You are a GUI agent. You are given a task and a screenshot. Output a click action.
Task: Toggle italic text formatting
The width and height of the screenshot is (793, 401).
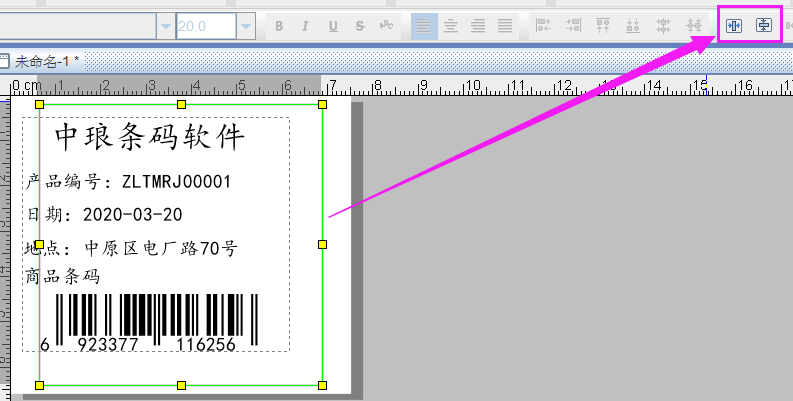pos(306,25)
